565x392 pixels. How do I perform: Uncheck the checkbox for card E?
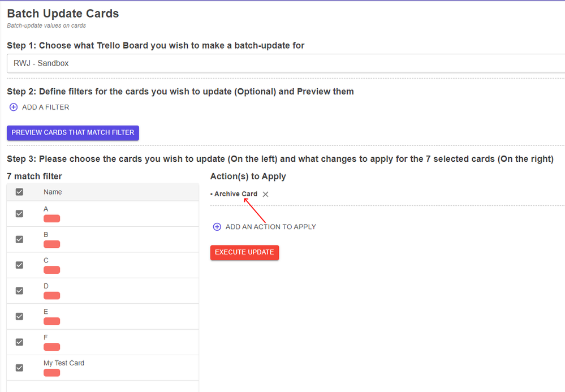click(x=19, y=316)
